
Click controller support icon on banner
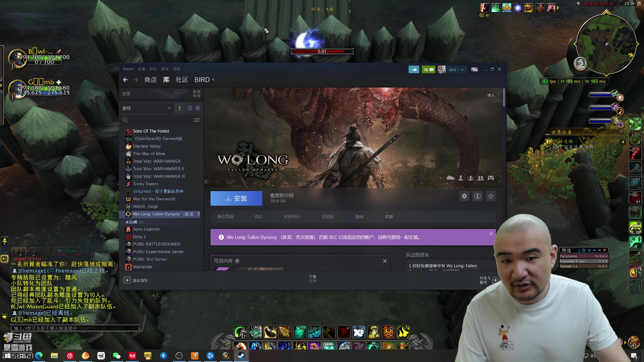click(x=491, y=178)
